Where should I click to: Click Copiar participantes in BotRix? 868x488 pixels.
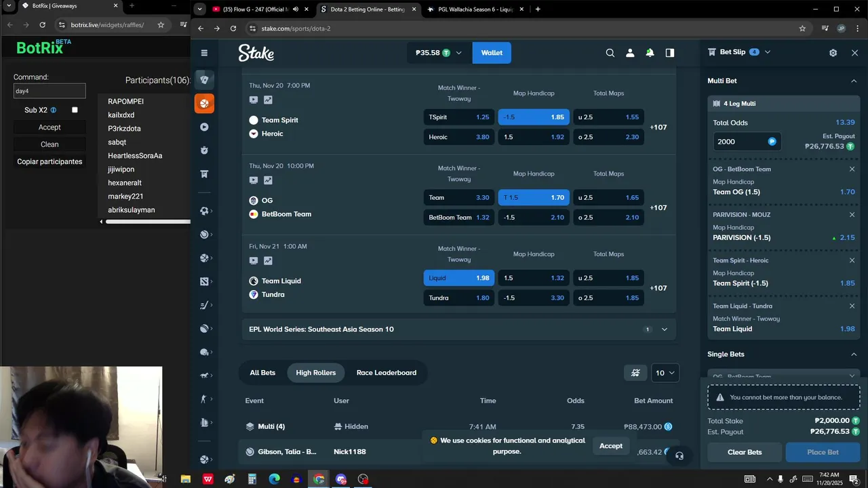point(50,161)
